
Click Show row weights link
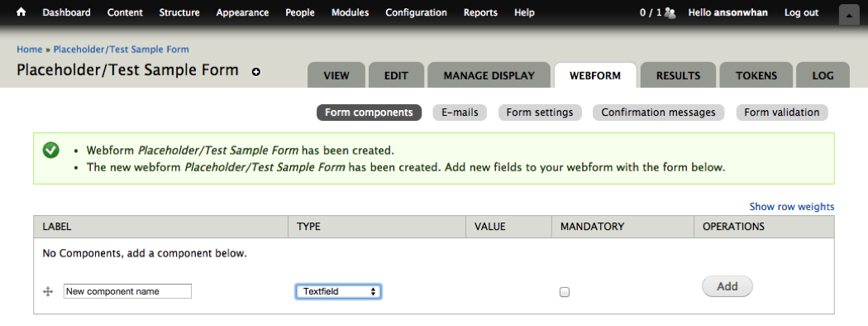[x=792, y=206]
